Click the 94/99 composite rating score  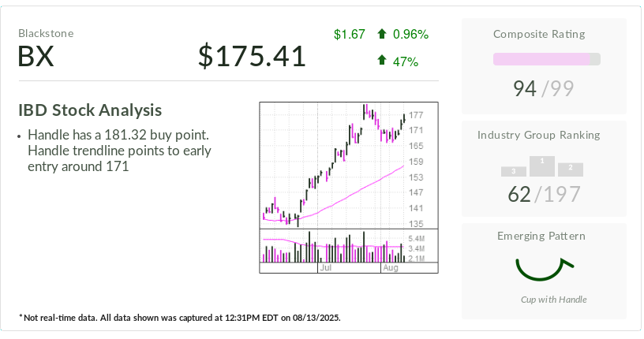[x=543, y=88]
